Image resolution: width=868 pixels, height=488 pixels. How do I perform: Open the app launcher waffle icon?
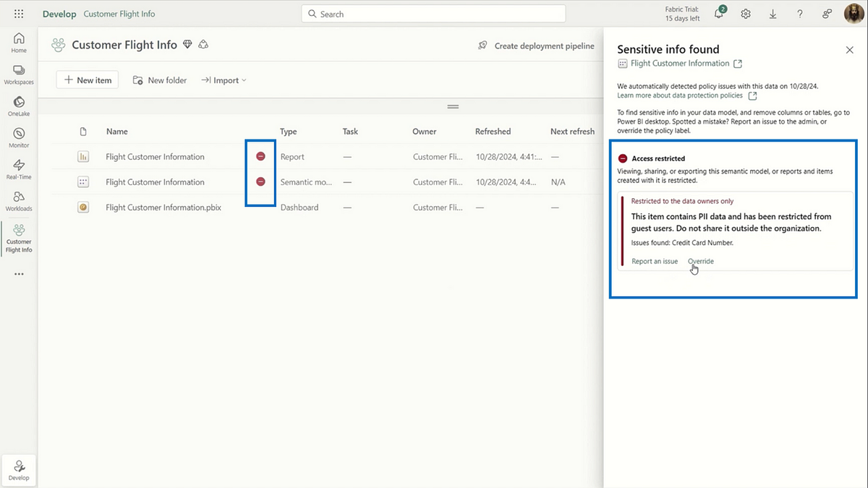click(x=19, y=14)
